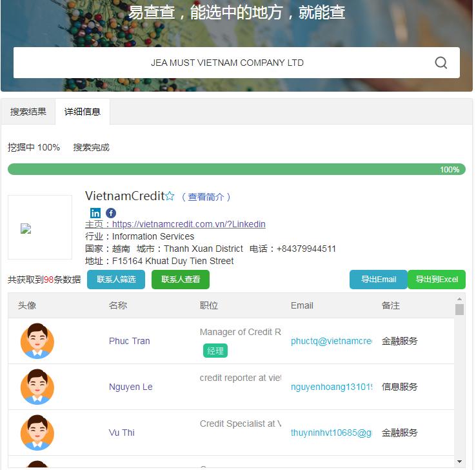The width and height of the screenshot is (476, 470).
Task: Click address F15164 Khuat Duy Tien Street
Action: coord(173,261)
